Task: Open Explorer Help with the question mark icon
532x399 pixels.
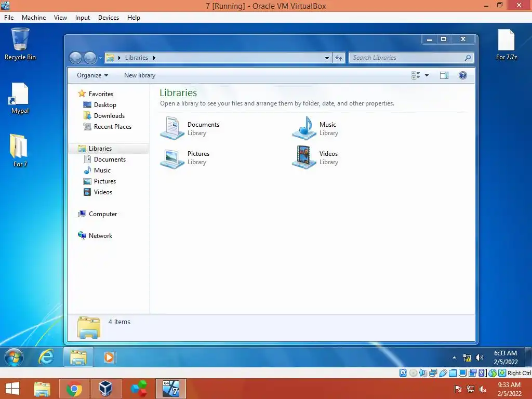Action: tap(463, 75)
